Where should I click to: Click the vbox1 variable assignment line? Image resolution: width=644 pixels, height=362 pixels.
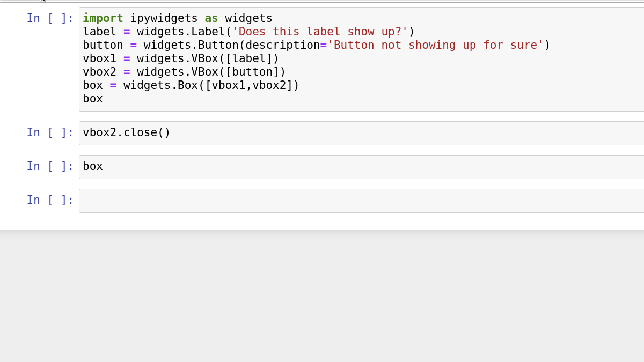point(180,58)
